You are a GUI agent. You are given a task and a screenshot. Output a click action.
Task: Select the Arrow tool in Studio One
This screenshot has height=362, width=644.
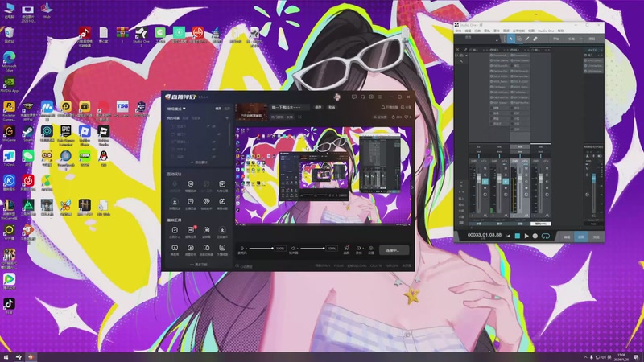(511, 39)
